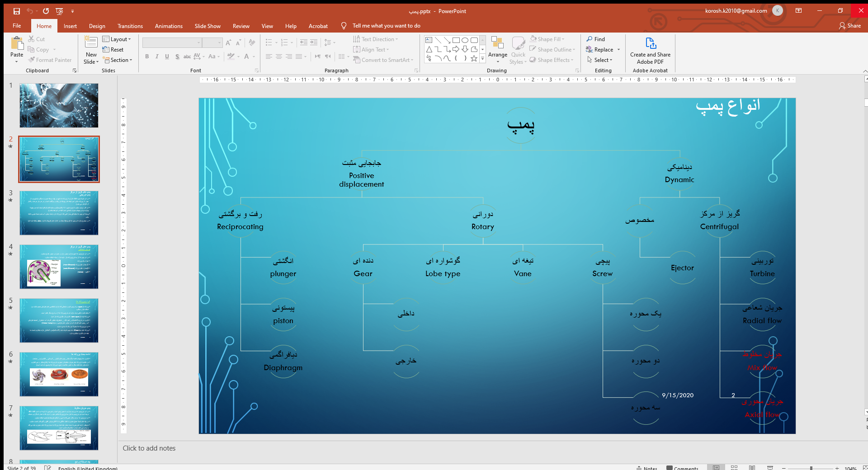The image size is (868, 470).
Task: Click Tell me what you want to do
Action: tap(386, 26)
